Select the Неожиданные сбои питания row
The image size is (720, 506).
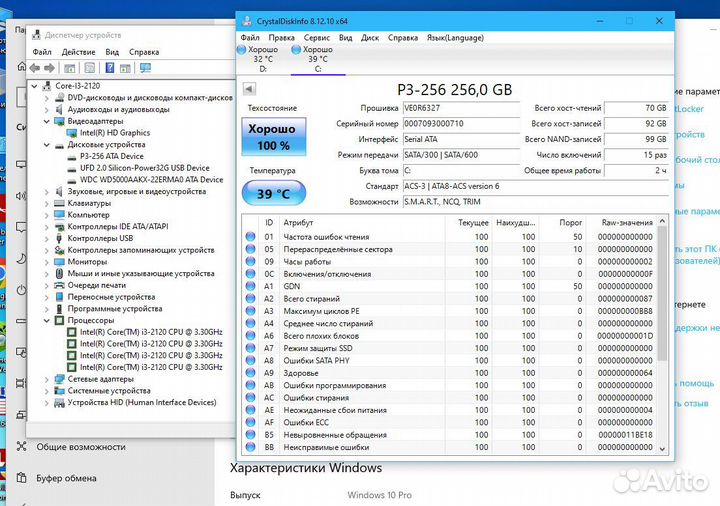449,410
